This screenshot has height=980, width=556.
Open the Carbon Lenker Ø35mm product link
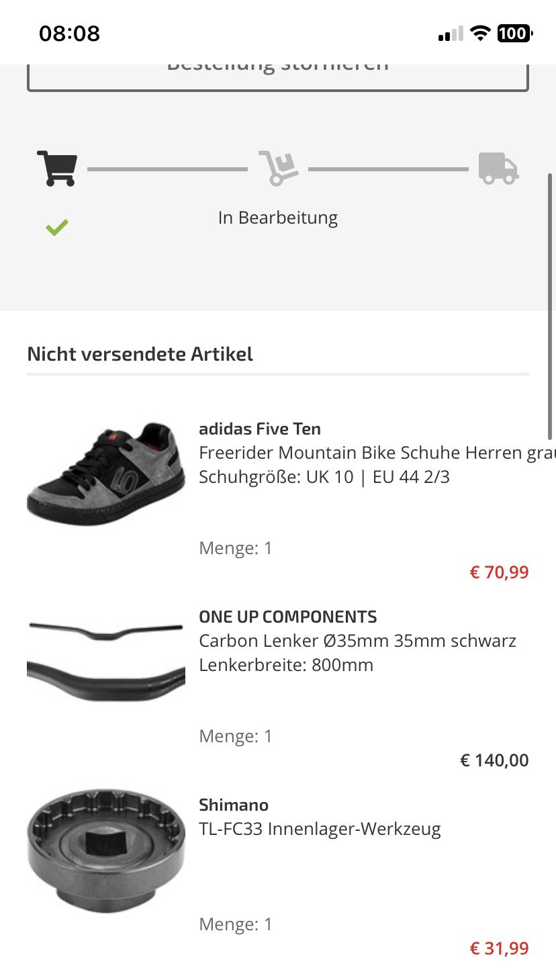click(x=357, y=641)
